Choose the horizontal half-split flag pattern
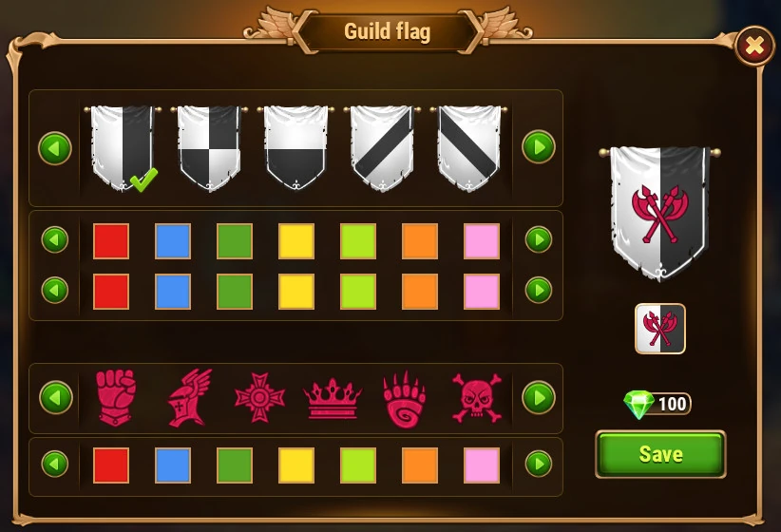The image size is (781, 532). click(295, 148)
